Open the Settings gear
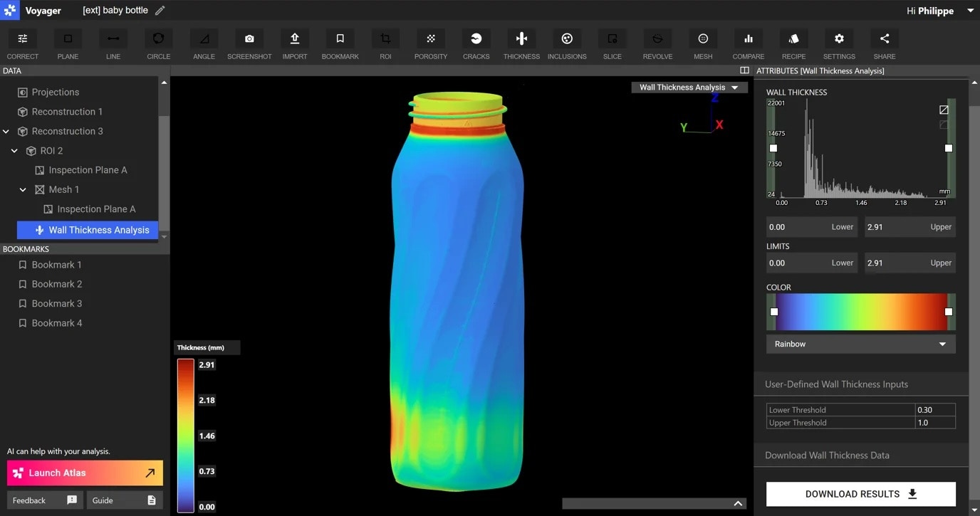Screen dimensions: 980x516 839,45
